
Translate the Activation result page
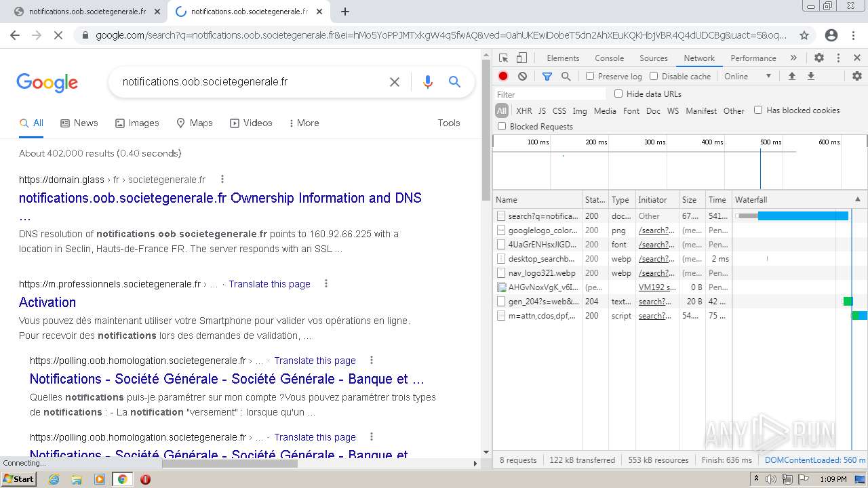269,284
